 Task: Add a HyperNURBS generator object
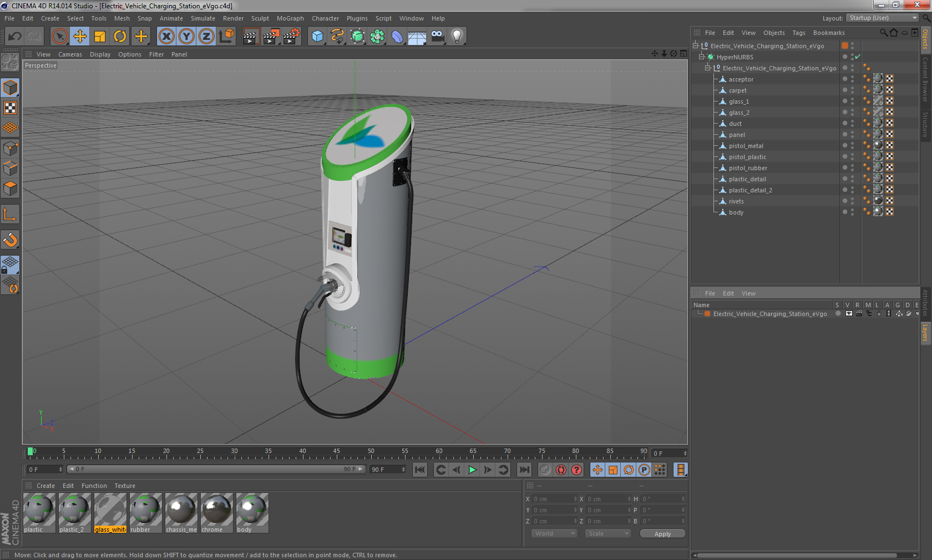click(357, 37)
